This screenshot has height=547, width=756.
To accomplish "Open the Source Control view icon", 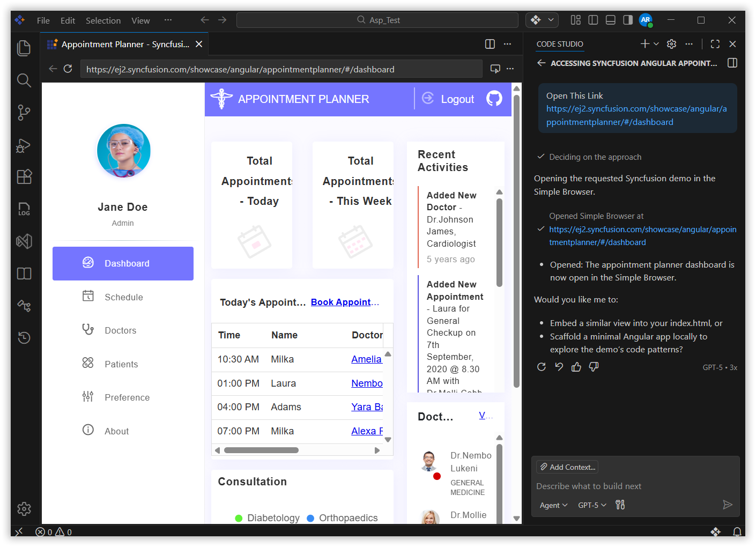I will (x=24, y=113).
